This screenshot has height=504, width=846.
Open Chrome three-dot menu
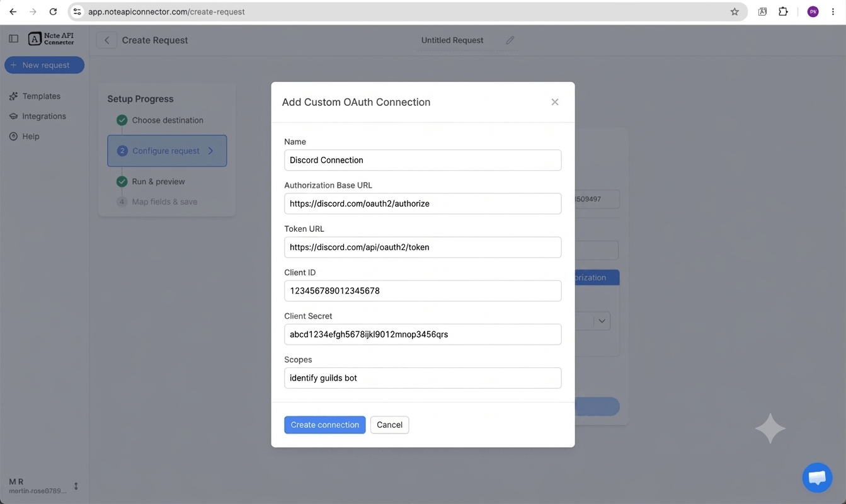click(x=833, y=11)
